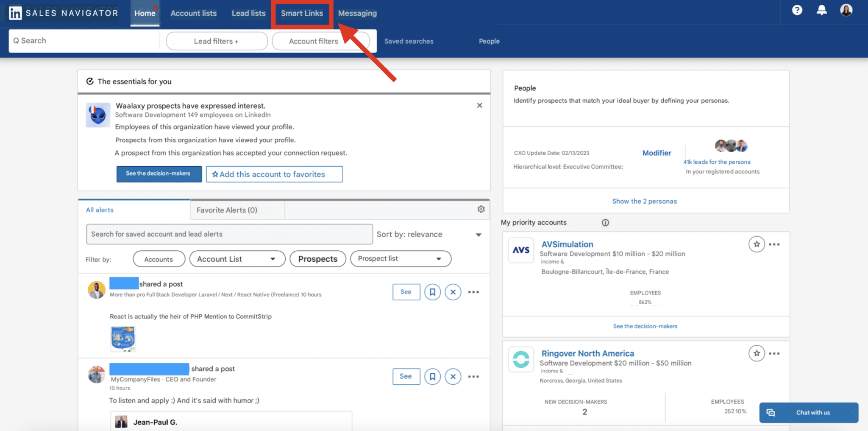Click the saved alerts search field
Viewport: 868px width, 431px height.
229,234
